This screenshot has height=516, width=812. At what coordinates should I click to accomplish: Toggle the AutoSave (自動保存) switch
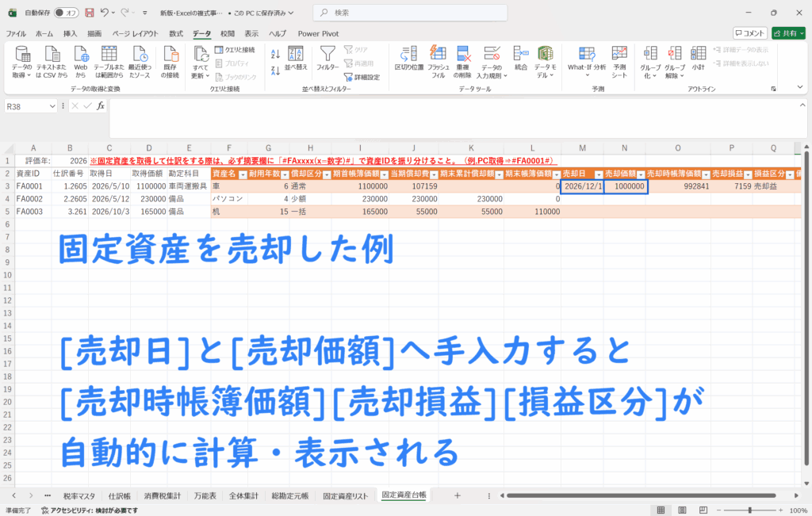click(67, 13)
